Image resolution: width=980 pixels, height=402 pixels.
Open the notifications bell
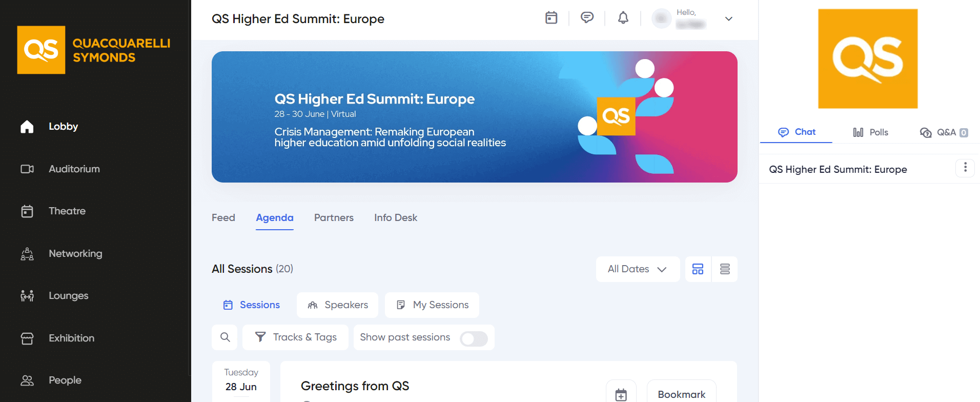(623, 18)
